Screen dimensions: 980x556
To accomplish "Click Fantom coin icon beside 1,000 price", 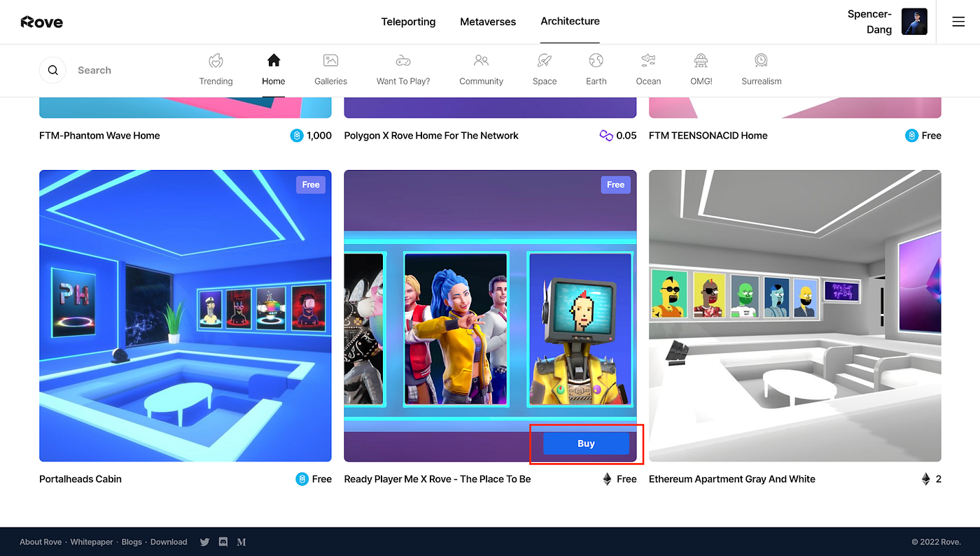I will click(x=297, y=136).
